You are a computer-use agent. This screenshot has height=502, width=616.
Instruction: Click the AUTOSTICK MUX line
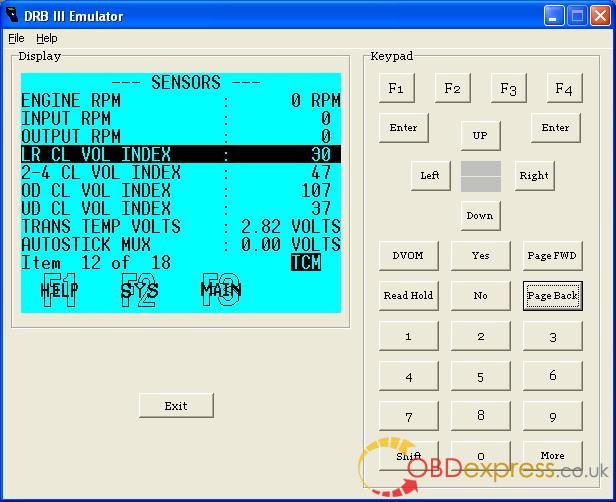181,244
